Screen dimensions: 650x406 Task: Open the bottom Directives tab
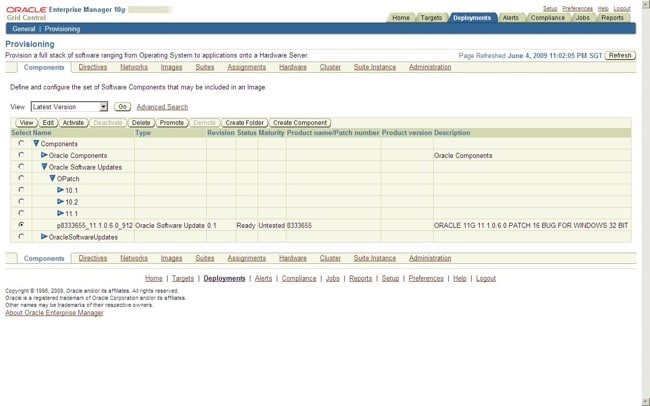click(93, 258)
